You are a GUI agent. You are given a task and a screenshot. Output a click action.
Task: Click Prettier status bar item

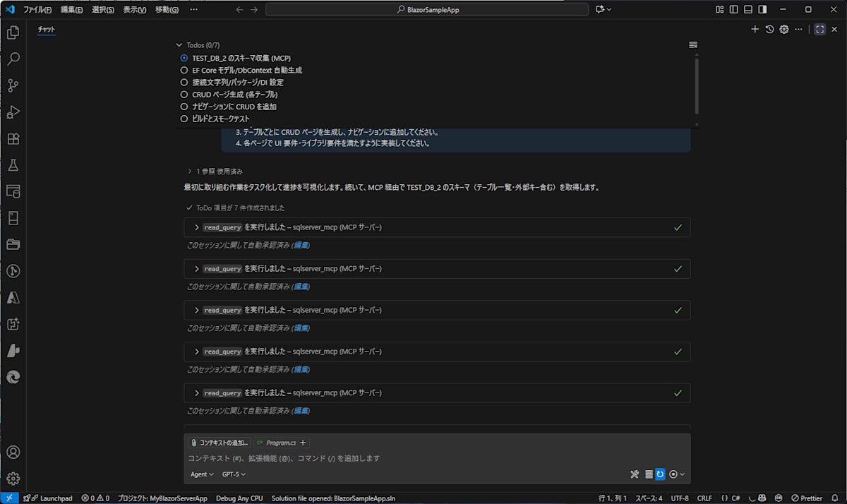click(x=806, y=498)
